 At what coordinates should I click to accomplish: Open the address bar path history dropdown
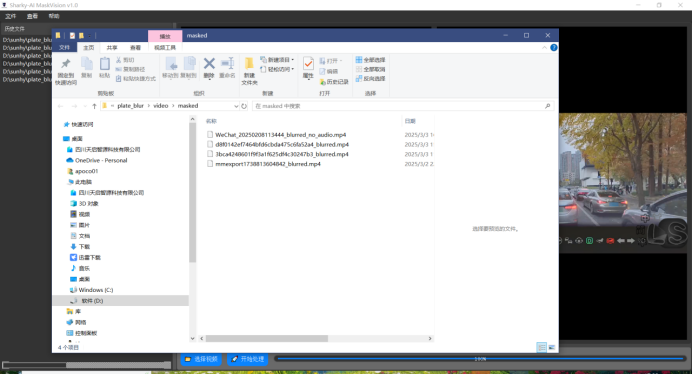click(236, 106)
